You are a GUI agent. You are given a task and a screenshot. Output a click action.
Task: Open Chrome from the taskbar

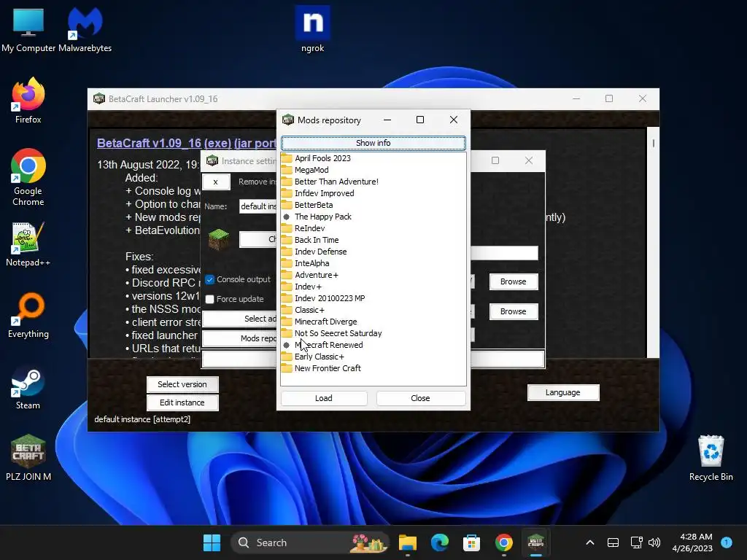coord(503,542)
